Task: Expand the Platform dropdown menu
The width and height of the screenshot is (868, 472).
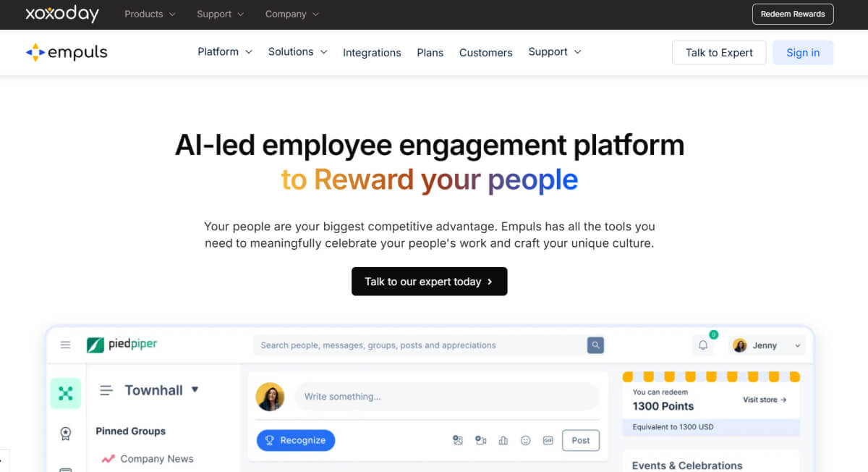Action: (225, 51)
